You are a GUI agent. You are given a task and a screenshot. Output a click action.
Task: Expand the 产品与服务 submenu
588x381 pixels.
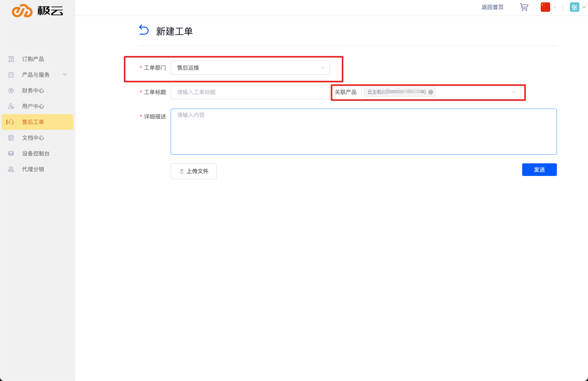(65, 75)
